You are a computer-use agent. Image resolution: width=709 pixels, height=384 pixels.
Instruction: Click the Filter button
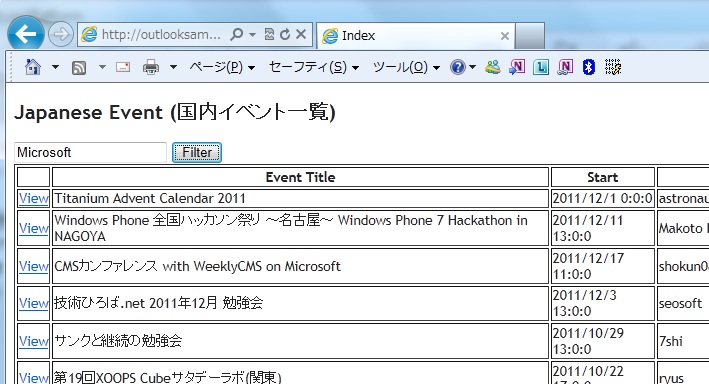pyautogui.click(x=197, y=152)
